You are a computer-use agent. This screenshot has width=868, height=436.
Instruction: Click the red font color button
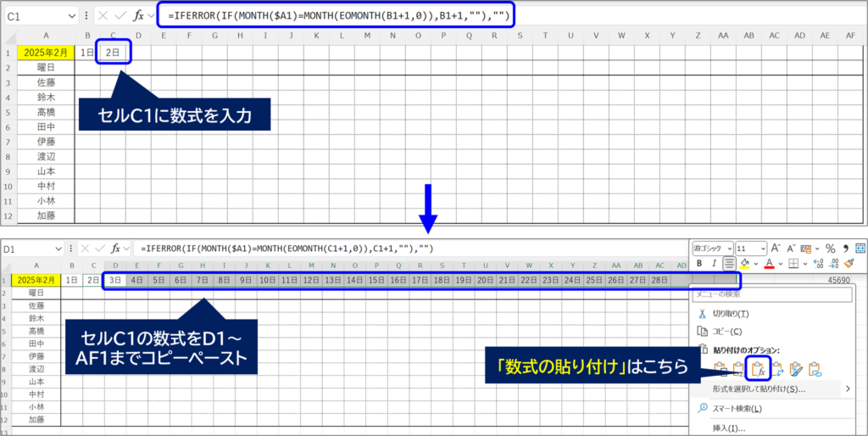coord(767,264)
